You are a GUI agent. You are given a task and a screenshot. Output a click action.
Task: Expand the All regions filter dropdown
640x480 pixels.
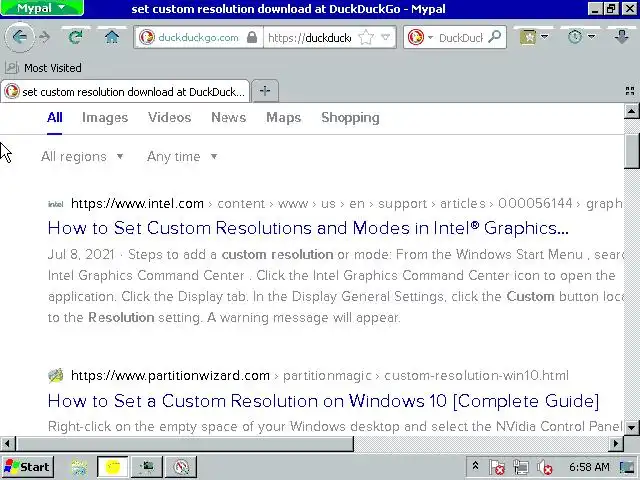82,156
